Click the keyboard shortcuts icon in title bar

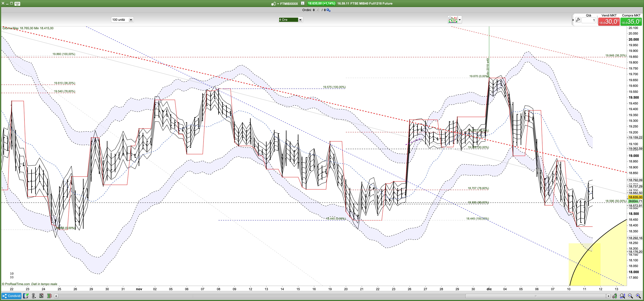tap(17, 4)
